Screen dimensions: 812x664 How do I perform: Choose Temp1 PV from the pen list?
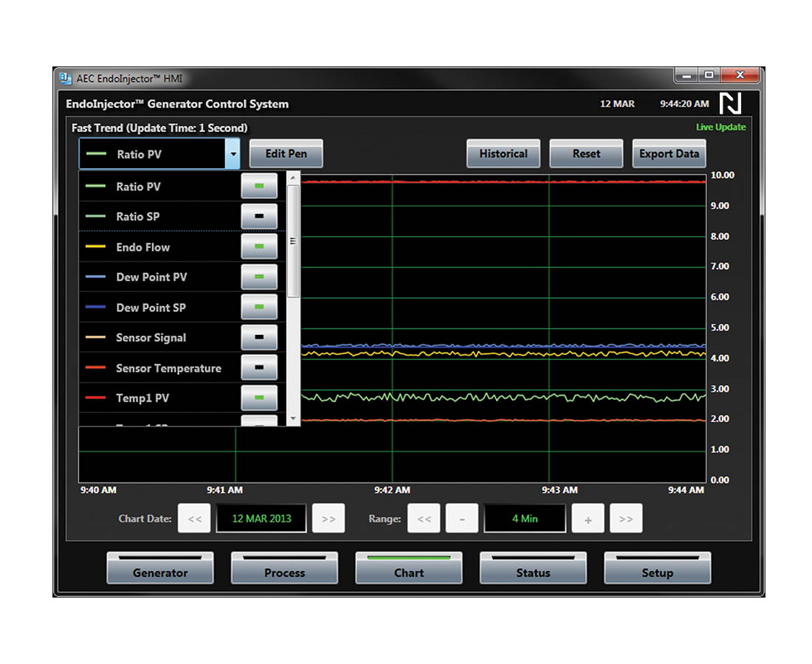pyautogui.click(x=142, y=398)
